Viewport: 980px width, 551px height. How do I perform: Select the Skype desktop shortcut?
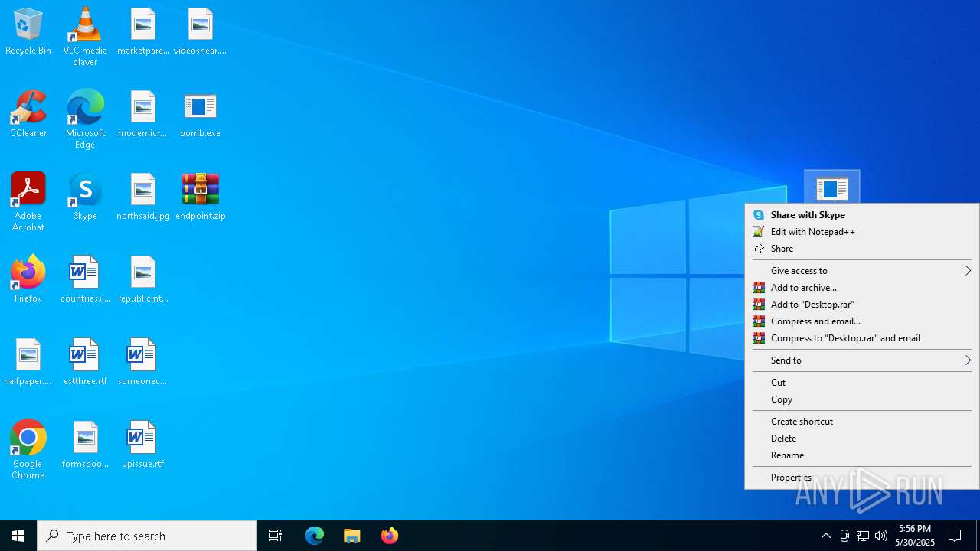coord(85,197)
